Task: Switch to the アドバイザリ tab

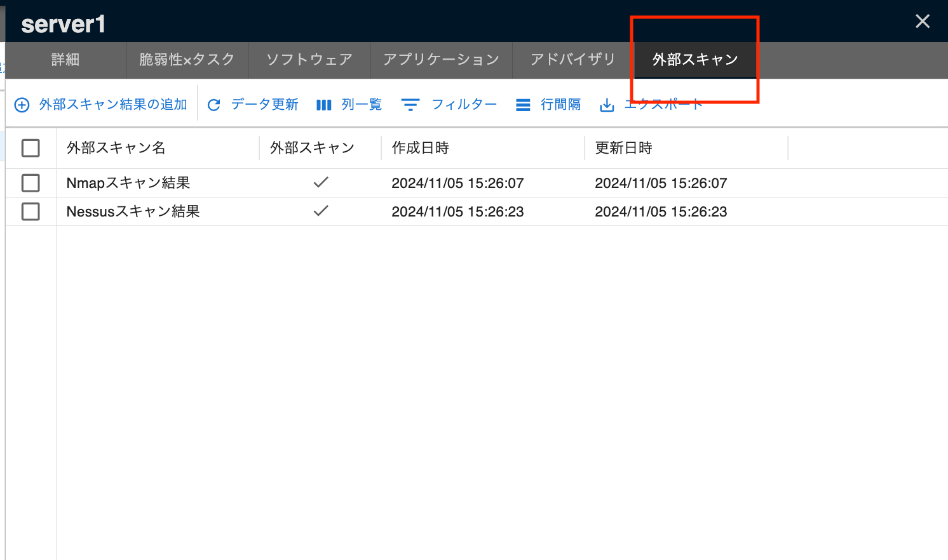Action: pos(572,59)
